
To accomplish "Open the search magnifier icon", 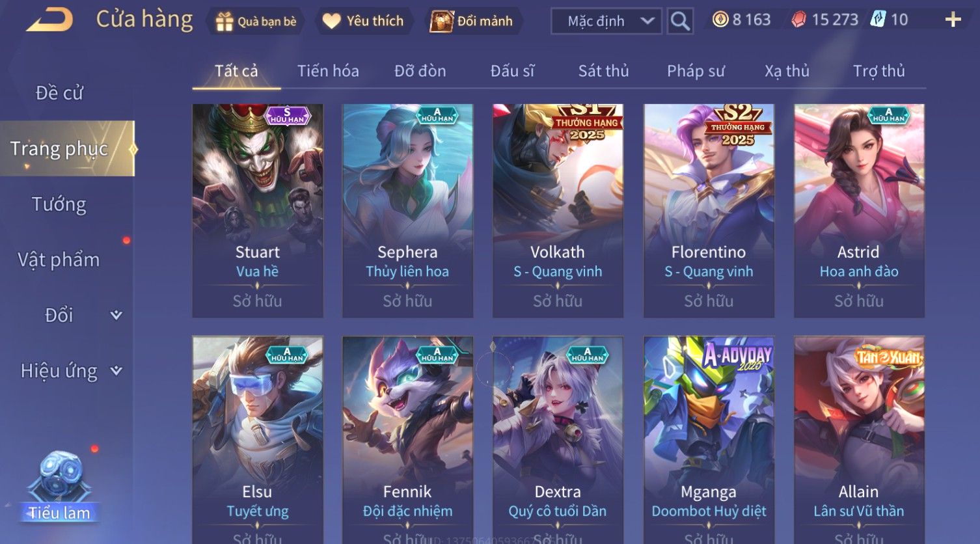I will 680,21.
